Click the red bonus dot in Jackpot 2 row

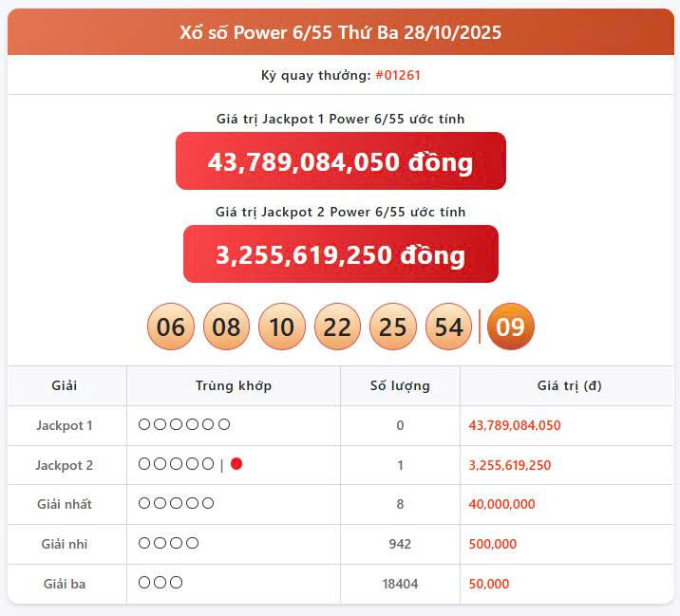[x=236, y=464]
